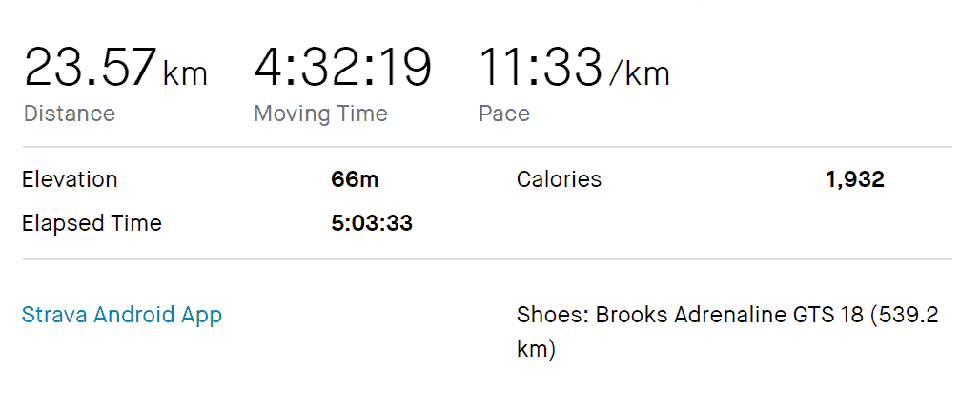980x413 pixels.
Task: Select the Elapsed Time label
Action: coord(92,223)
